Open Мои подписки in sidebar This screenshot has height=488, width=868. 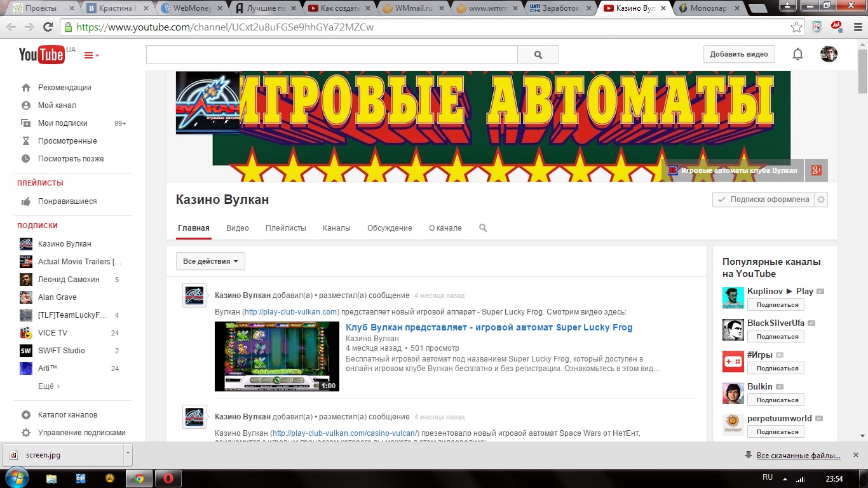[62, 123]
